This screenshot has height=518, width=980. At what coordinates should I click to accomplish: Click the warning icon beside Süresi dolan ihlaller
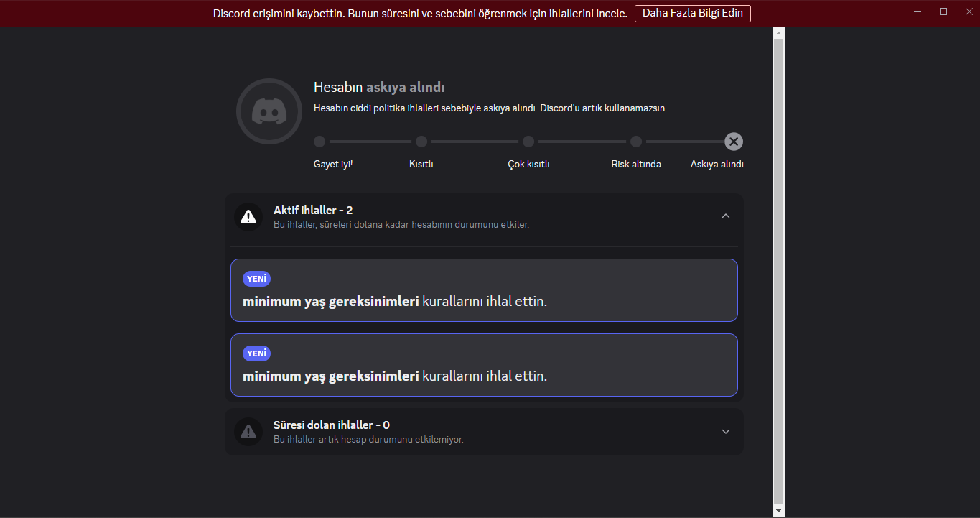pos(248,432)
